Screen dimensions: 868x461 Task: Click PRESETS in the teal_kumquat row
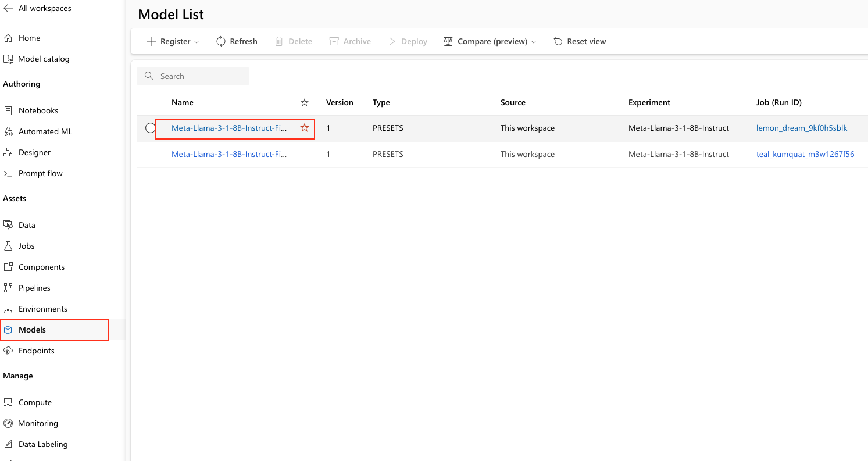tap(388, 154)
